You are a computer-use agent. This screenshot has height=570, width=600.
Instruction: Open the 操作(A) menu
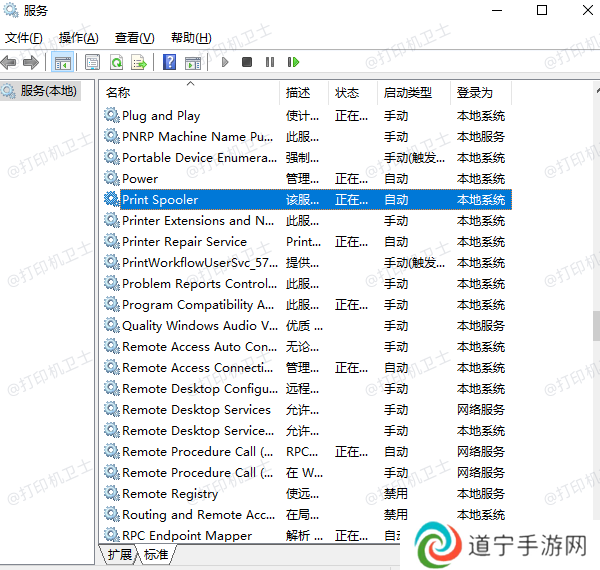coord(78,38)
